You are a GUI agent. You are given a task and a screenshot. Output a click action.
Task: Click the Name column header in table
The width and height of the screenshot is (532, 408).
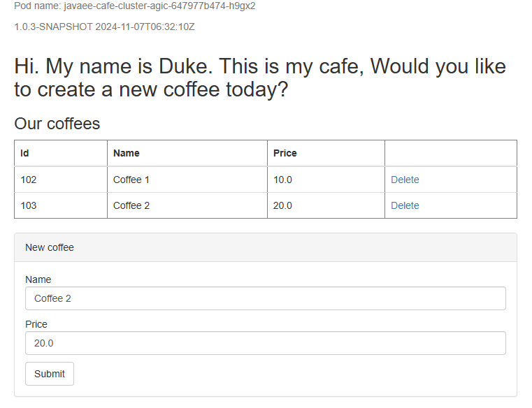tap(127, 153)
